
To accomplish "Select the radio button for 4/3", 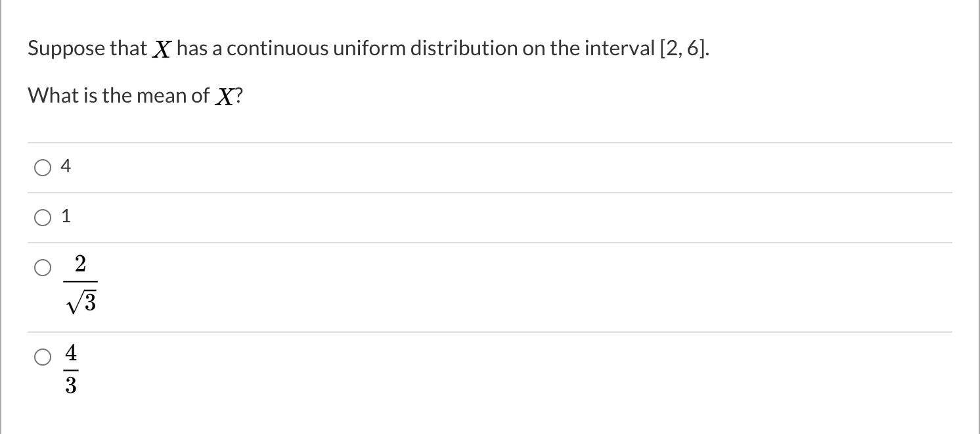I will pos(43,358).
